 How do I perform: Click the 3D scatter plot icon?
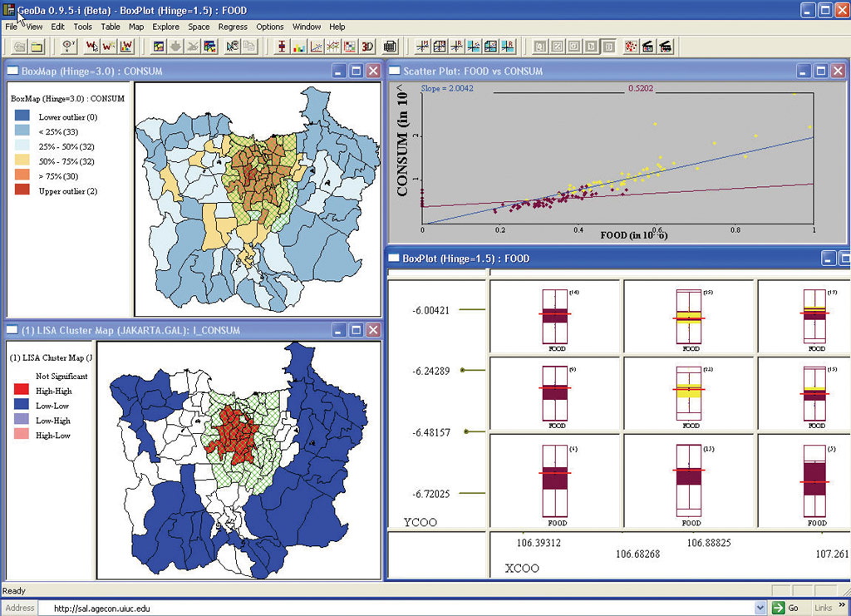[x=367, y=47]
